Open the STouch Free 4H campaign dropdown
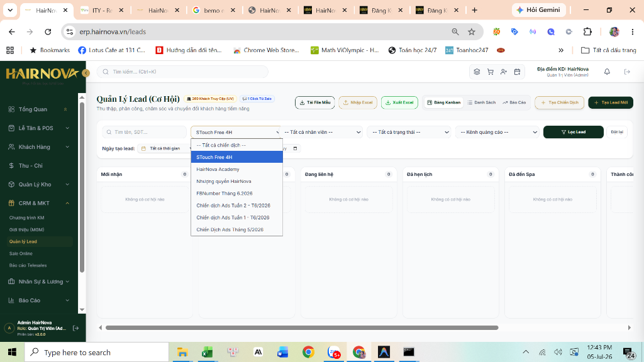Viewport: 644px width, 362px height. (x=236, y=132)
